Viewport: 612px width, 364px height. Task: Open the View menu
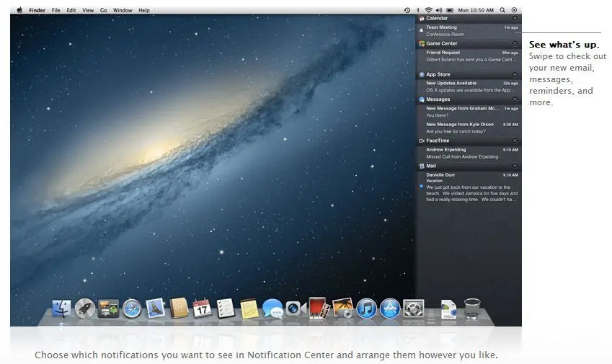coord(88,10)
